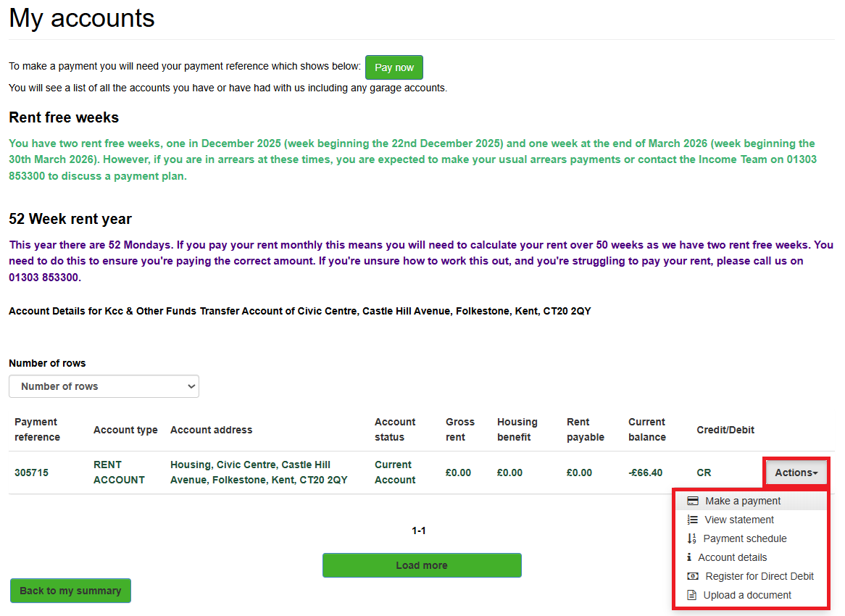Click the caret arrow on the Actions button
This screenshot has height=616, width=845.
click(x=814, y=472)
